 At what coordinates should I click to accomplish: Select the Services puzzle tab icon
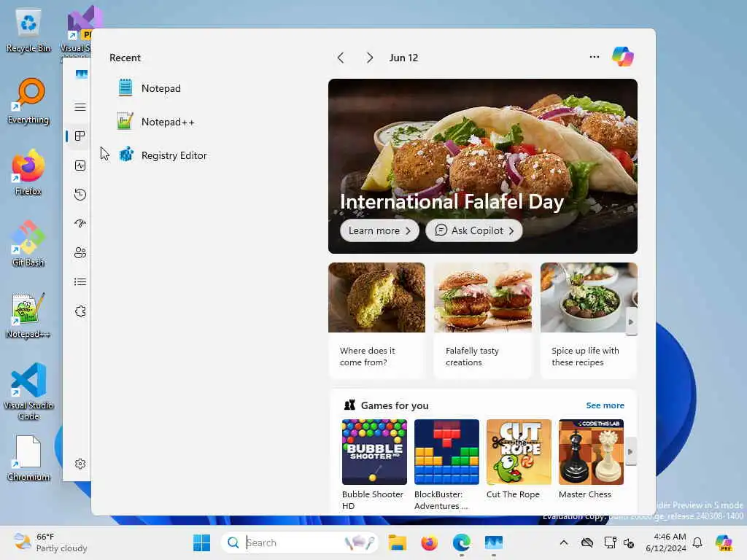tap(80, 311)
